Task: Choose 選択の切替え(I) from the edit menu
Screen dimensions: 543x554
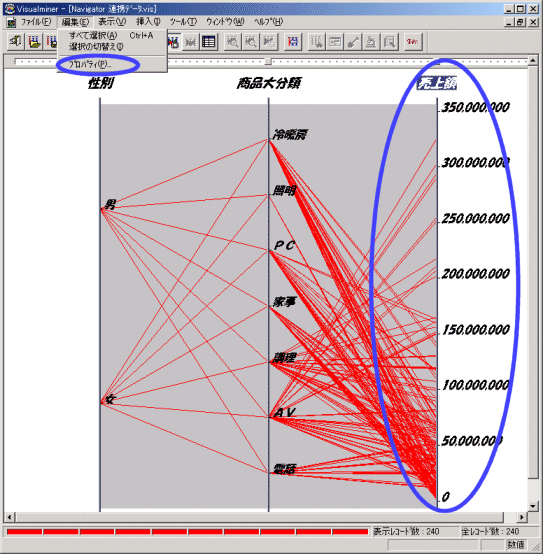Action: [x=112, y=46]
